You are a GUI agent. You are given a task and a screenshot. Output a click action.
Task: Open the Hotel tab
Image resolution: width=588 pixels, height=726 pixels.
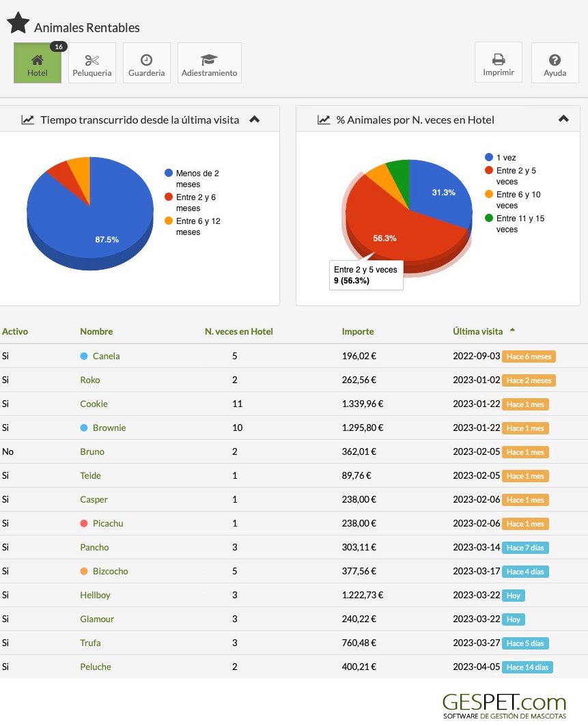38,63
